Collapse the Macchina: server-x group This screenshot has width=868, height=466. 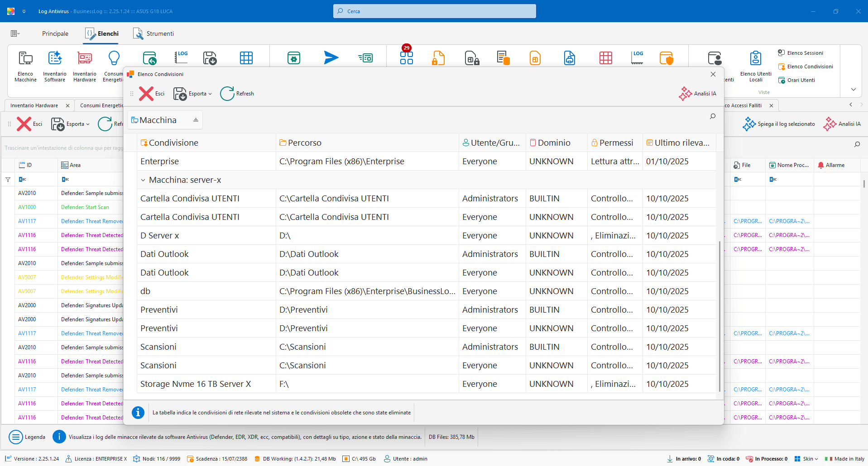(x=143, y=180)
